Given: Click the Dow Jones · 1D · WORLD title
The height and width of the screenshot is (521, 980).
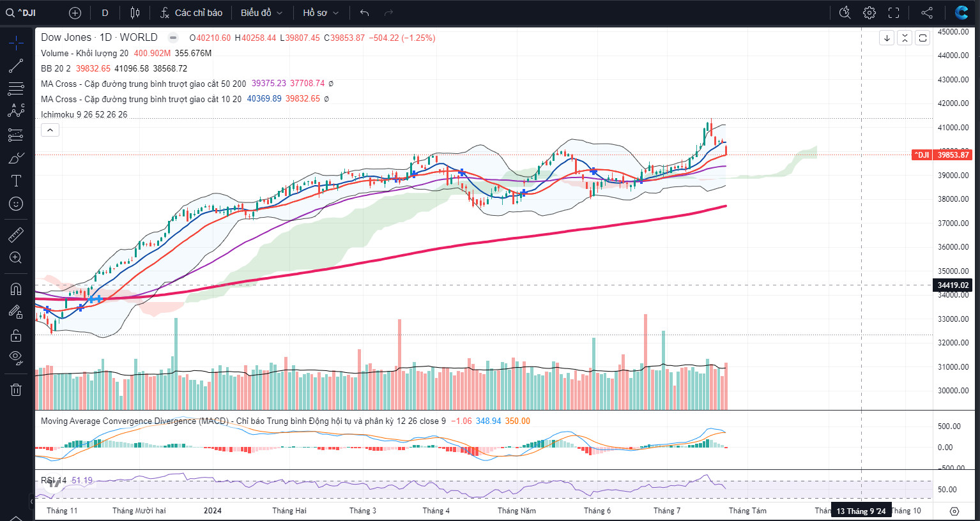Looking at the screenshot, I should (x=99, y=38).
